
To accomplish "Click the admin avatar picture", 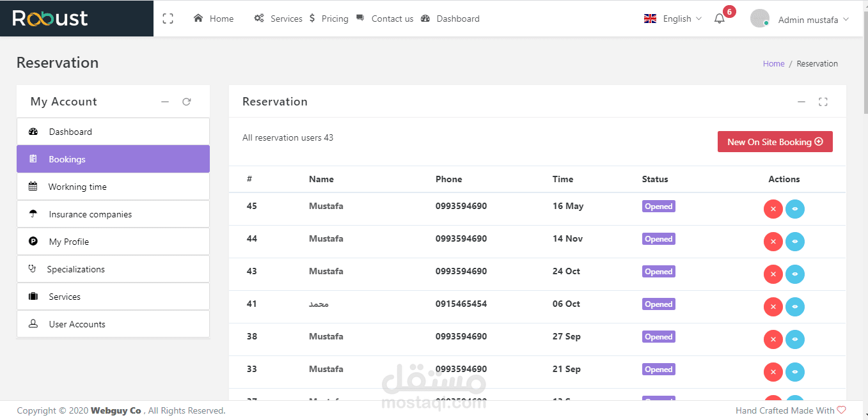I will [x=759, y=19].
